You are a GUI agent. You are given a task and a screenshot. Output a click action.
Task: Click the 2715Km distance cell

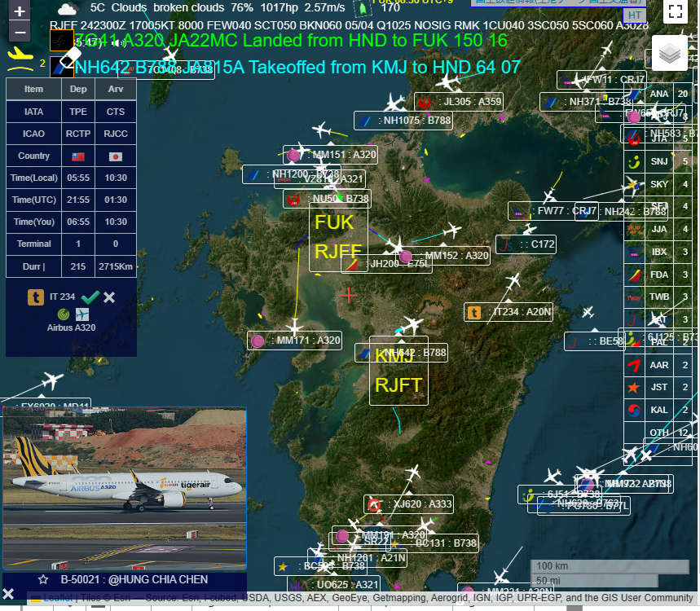(116, 266)
